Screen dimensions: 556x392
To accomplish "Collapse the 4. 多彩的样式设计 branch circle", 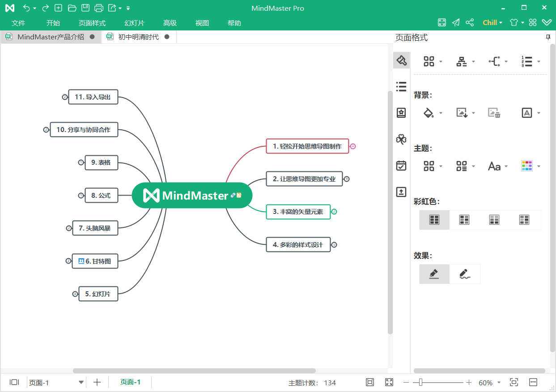I will [334, 245].
